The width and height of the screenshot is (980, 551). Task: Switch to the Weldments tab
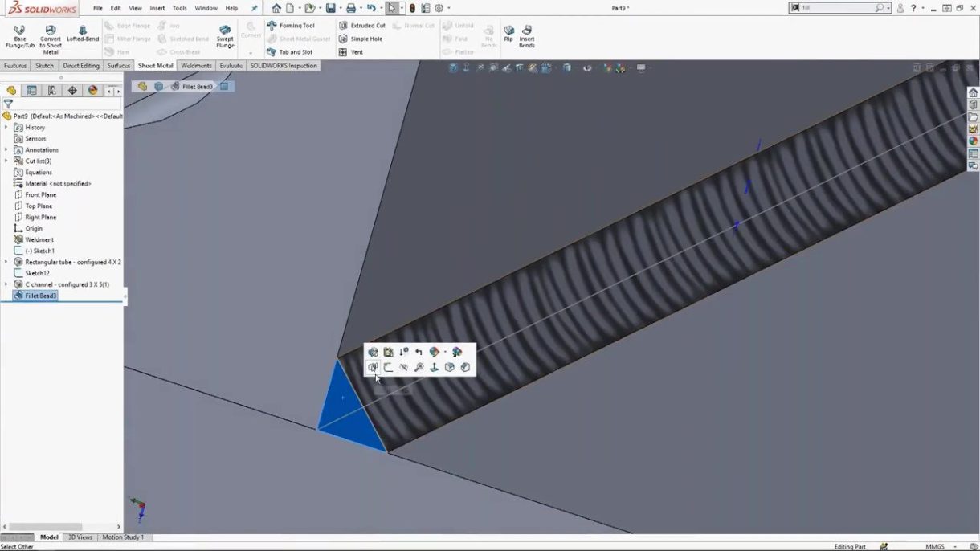tap(196, 66)
